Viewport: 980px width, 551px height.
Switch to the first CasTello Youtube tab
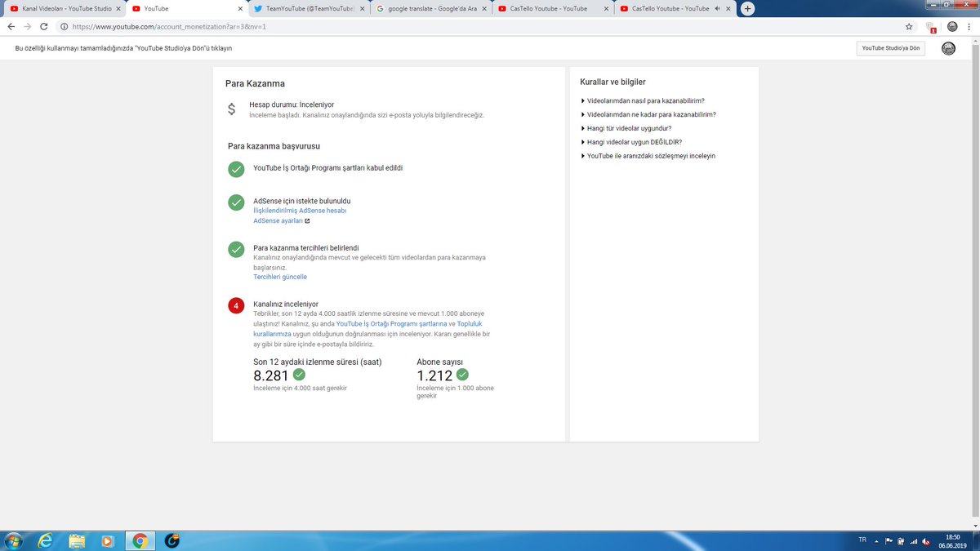554,8
